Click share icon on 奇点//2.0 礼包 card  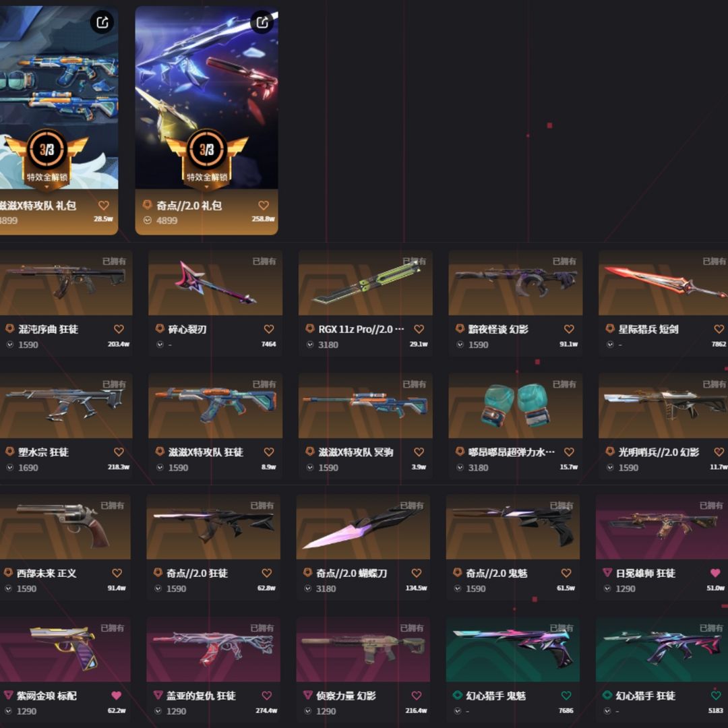(x=262, y=22)
